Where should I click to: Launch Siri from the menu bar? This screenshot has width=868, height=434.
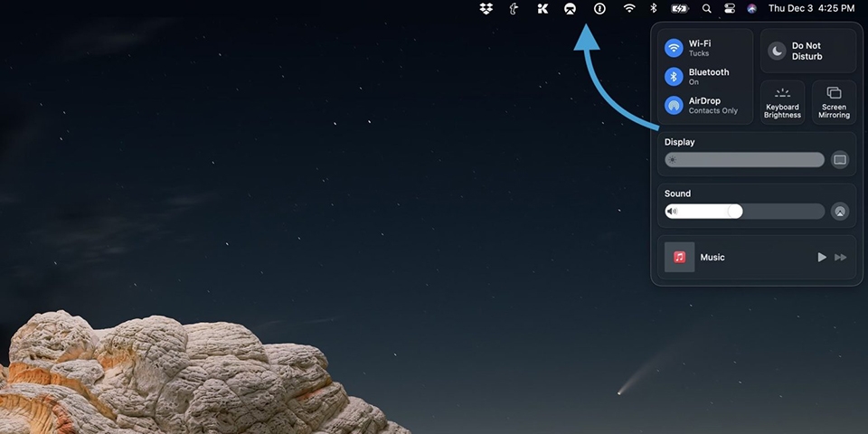[x=751, y=8]
